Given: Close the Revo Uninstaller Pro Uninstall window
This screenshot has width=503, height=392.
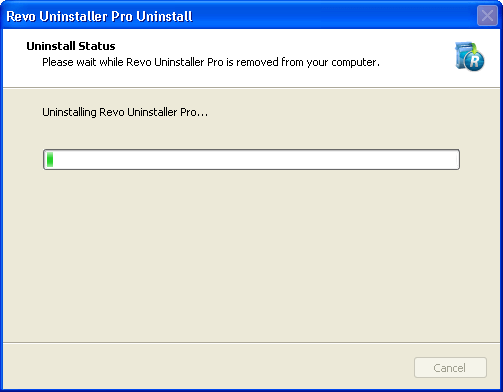Looking at the screenshot, I should point(487,15).
